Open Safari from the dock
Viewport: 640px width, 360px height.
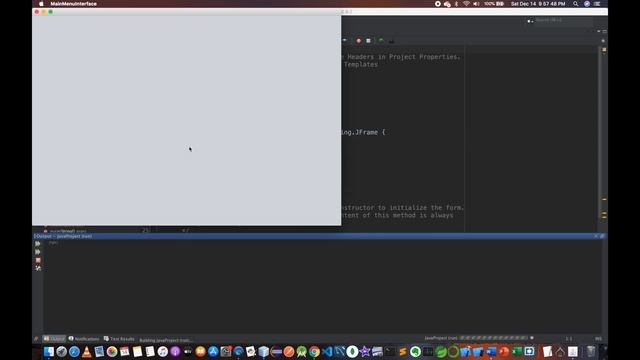[74, 351]
